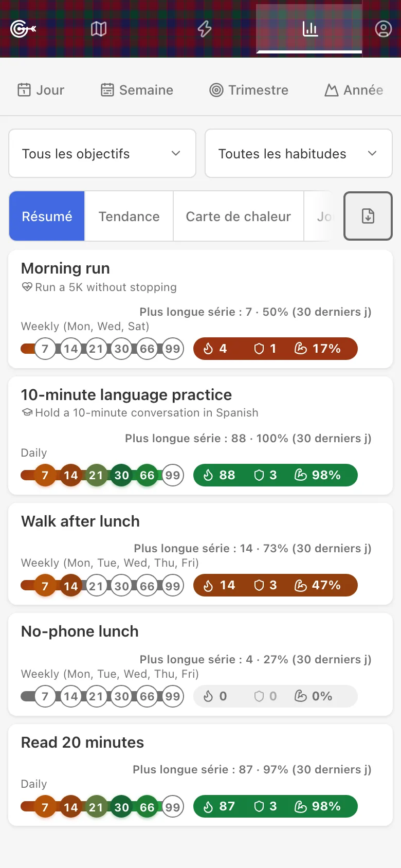Expand the Toutes les habitudes dropdown
The height and width of the screenshot is (868, 401).
tap(299, 153)
